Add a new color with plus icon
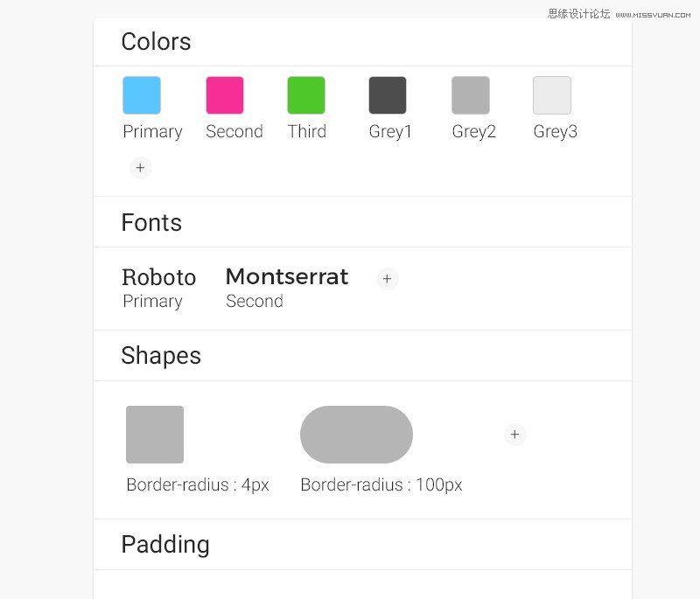This screenshot has height=599, width=700. coord(141,168)
